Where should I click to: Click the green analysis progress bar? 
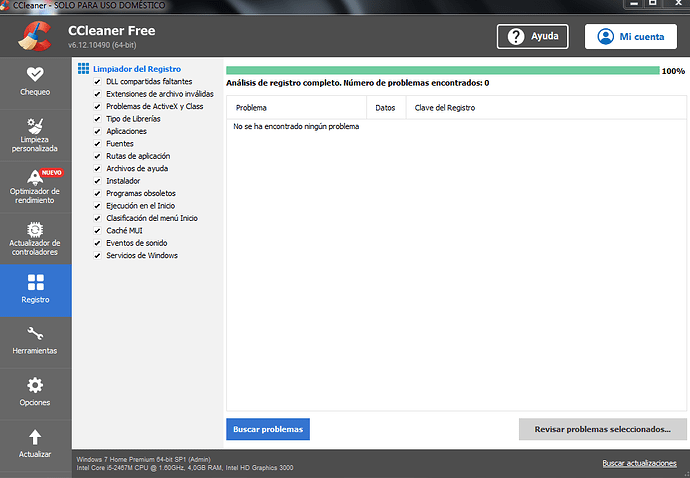pos(443,70)
